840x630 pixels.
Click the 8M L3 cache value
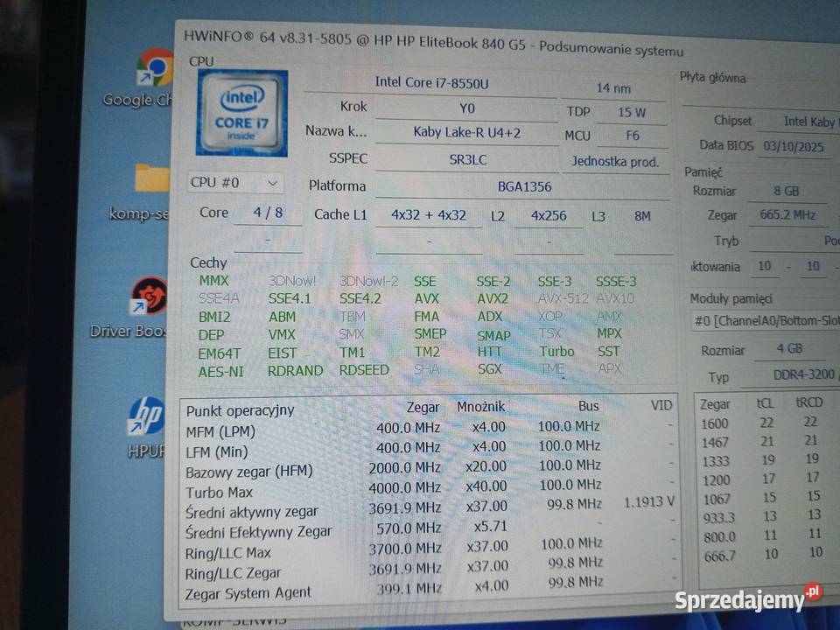pos(642,216)
